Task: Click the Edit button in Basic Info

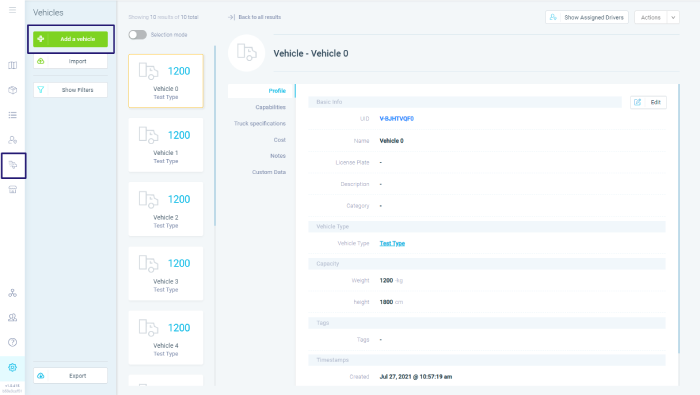Action: tap(648, 102)
